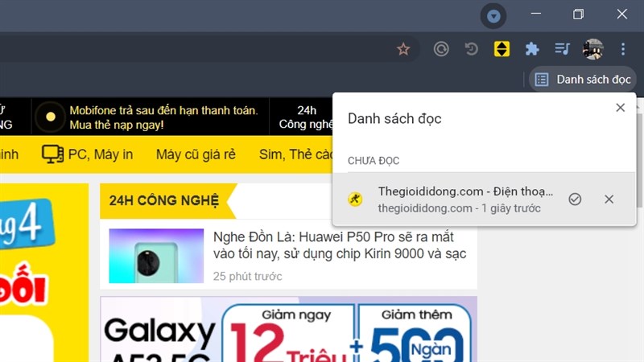This screenshot has width=644, height=362.
Task: Open the Mobifone trả sau promotion link
Action: [x=163, y=117]
